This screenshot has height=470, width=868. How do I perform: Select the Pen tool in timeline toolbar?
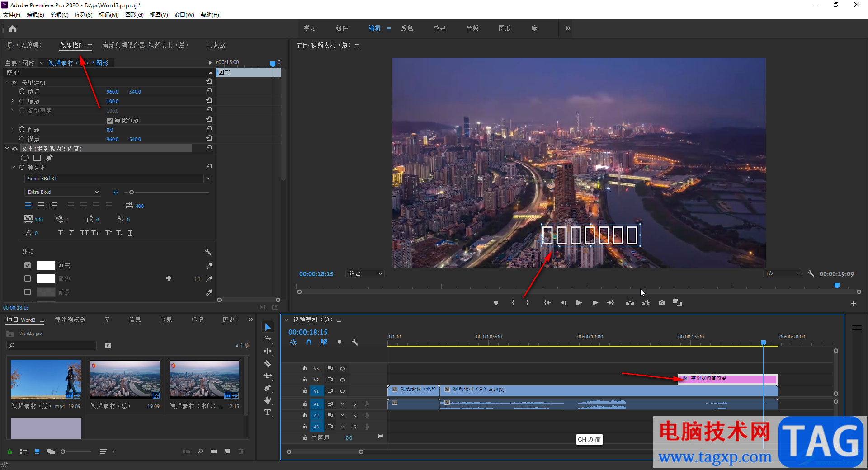coord(268,388)
